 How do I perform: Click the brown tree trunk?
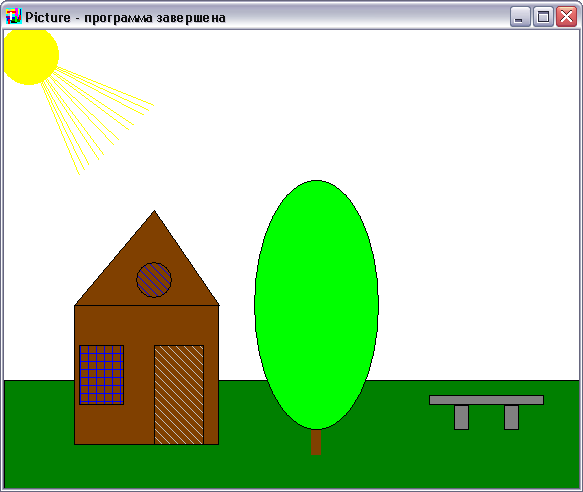pos(316,442)
